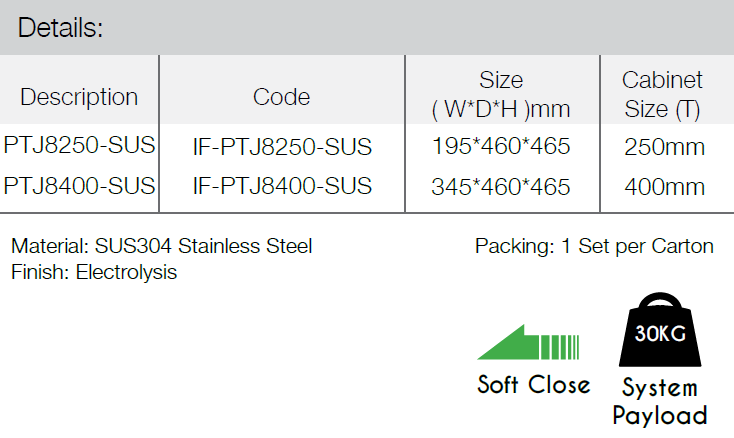Click the 400mm cabinet size cell

click(664, 187)
